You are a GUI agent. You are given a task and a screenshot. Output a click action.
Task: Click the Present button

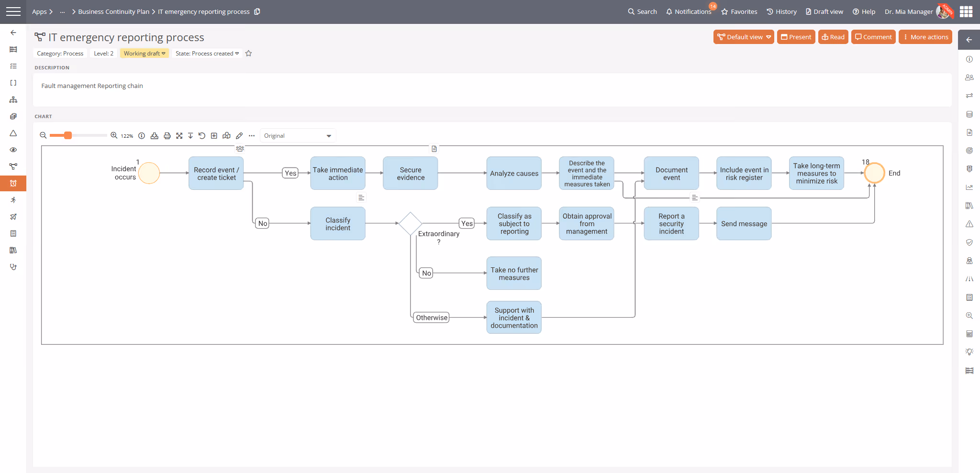tap(796, 37)
